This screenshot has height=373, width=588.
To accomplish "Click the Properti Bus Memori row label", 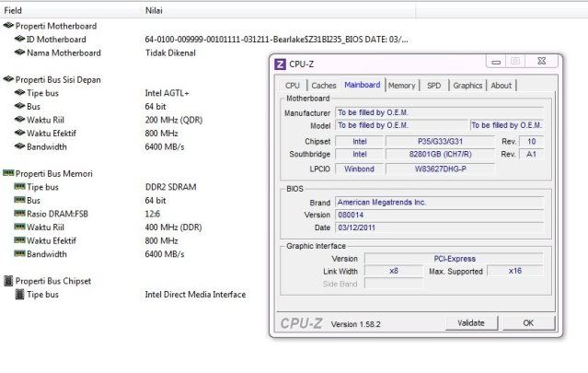I will [x=53, y=174].
